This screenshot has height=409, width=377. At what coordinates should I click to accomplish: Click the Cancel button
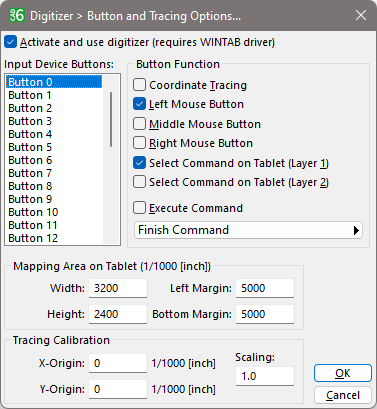point(343,395)
